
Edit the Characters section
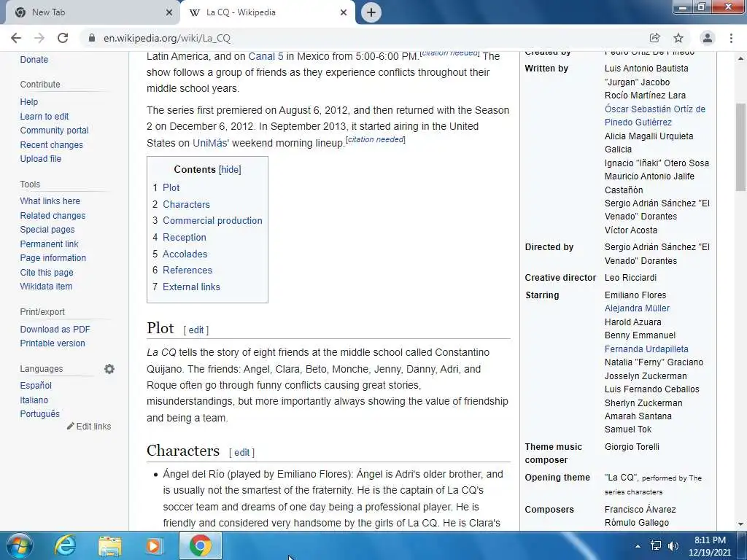pos(241,452)
